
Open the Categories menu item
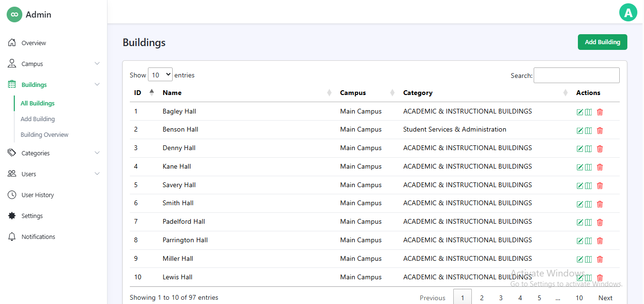pyautogui.click(x=36, y=153)
